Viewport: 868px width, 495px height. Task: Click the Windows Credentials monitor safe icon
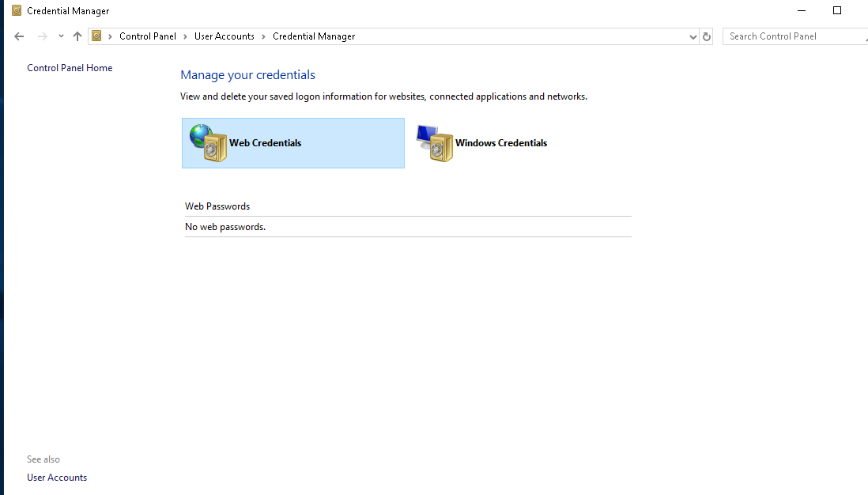[435, 143]
